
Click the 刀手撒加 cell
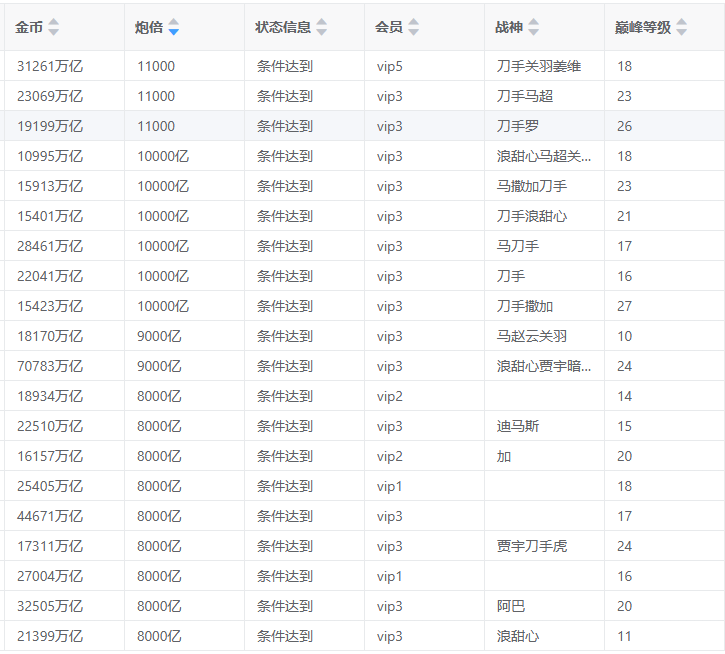pyautogui.click(x=524, y=306)
